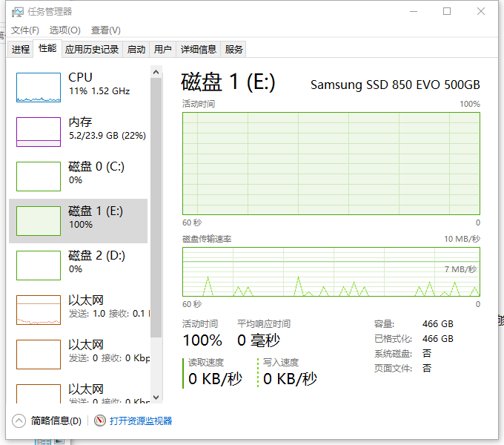Click the 磁盘传输速率 graph area
The width and height of the screenshot is (504, 445).
coord(331,271)
